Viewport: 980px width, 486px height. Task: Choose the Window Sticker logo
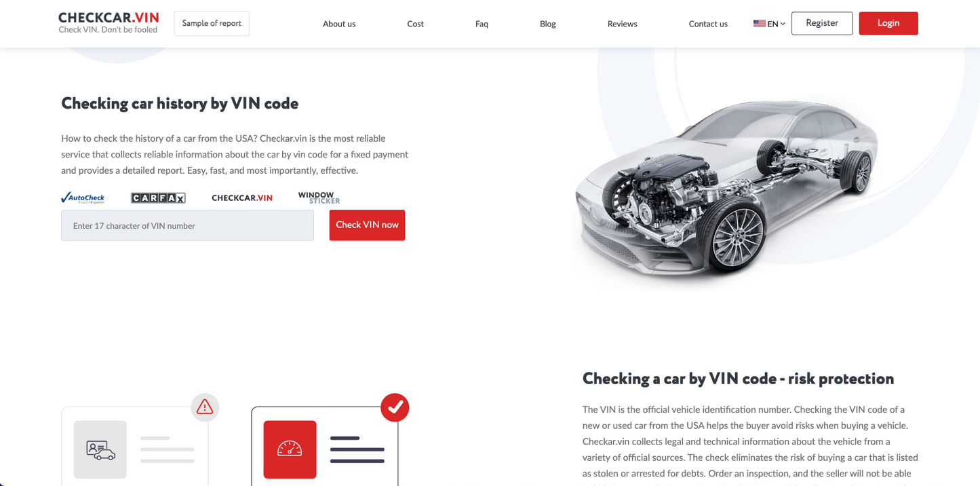(319, 198)
